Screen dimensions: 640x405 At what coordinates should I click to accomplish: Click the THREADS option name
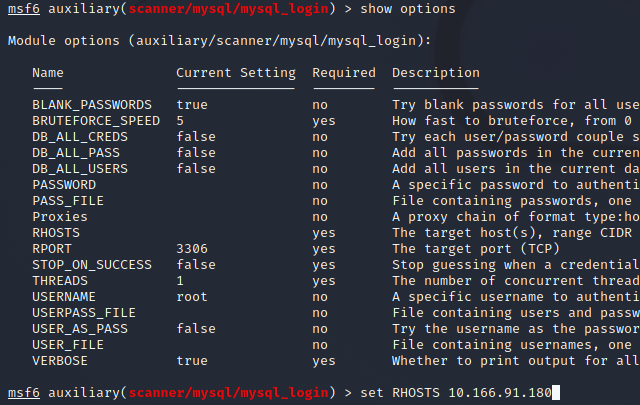60,280
